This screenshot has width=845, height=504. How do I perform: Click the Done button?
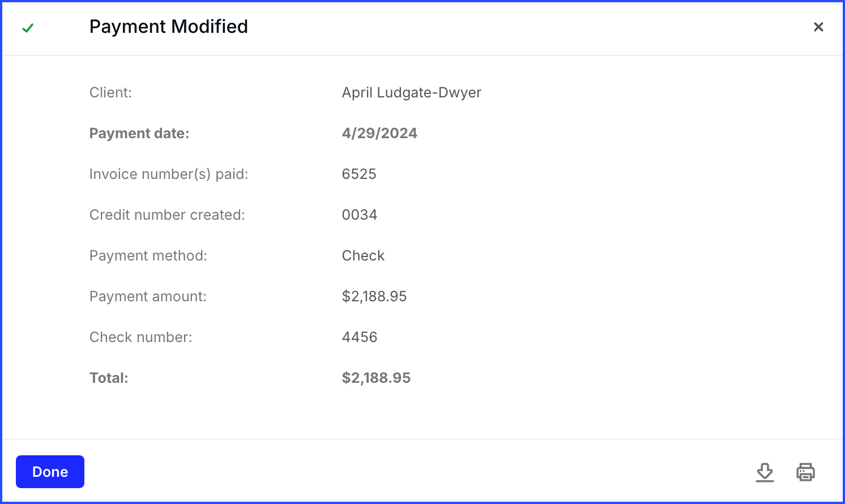(50, 472)
